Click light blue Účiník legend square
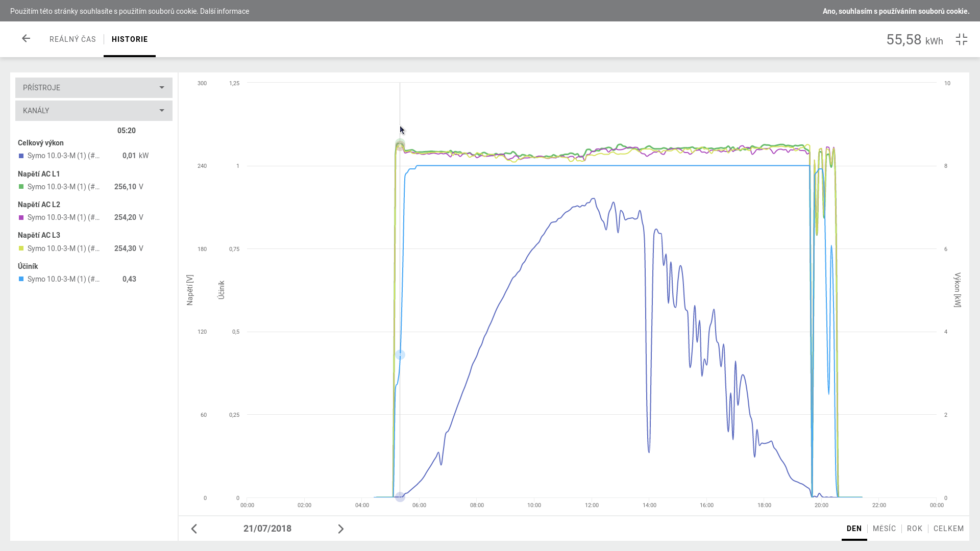980x551 pixels. (x=21, y=279)
